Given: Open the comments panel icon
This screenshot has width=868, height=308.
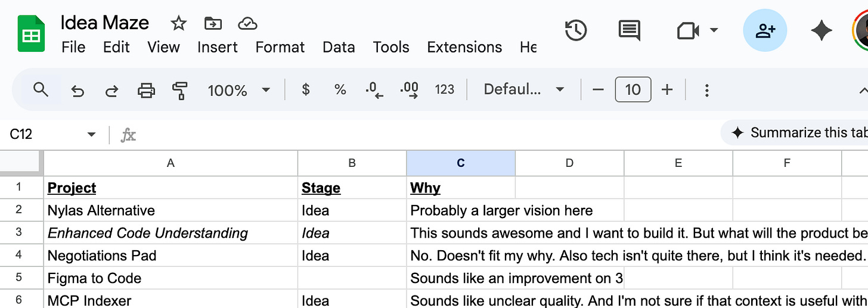Looking at the screenshot, I should tap(630, 30).
